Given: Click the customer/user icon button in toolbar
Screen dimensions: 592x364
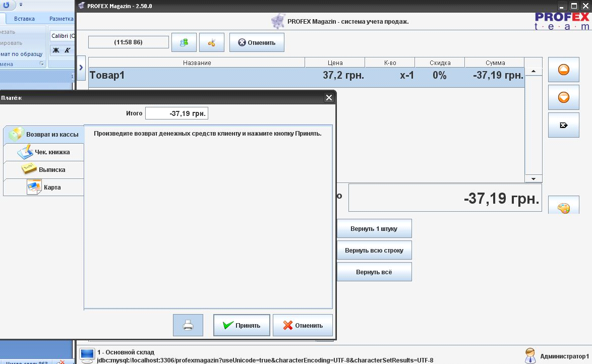Looking at the screenshot, I should [x=184, y=42].
